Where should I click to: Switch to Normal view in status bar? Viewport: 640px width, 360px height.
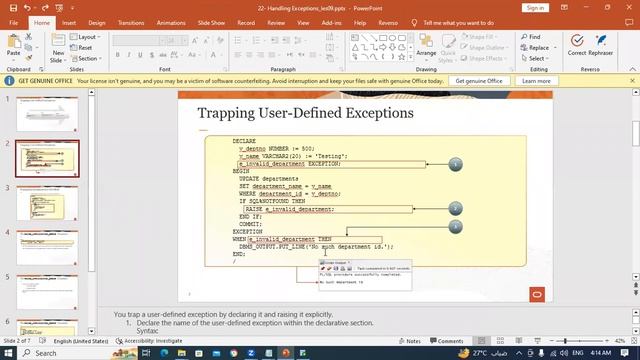tap(482, 341)
